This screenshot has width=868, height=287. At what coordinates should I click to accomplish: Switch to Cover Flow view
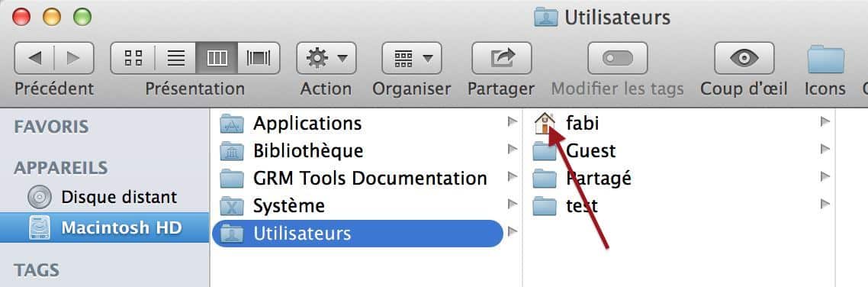259,57
